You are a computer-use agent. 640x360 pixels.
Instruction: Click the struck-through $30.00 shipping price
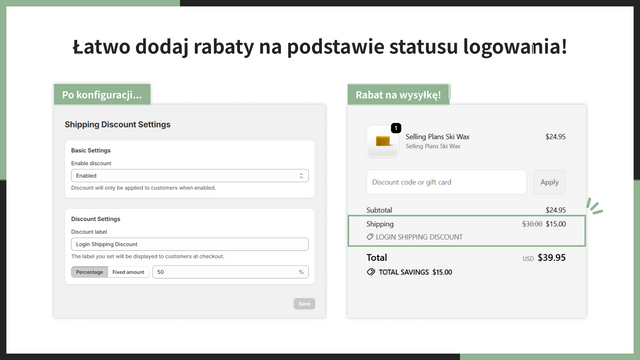point(532,224)
